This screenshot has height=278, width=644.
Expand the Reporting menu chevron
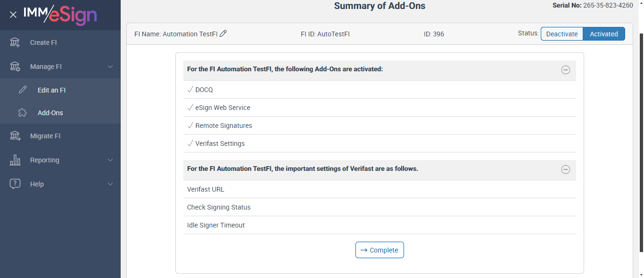pyautogui.click(x=110, y=160)
